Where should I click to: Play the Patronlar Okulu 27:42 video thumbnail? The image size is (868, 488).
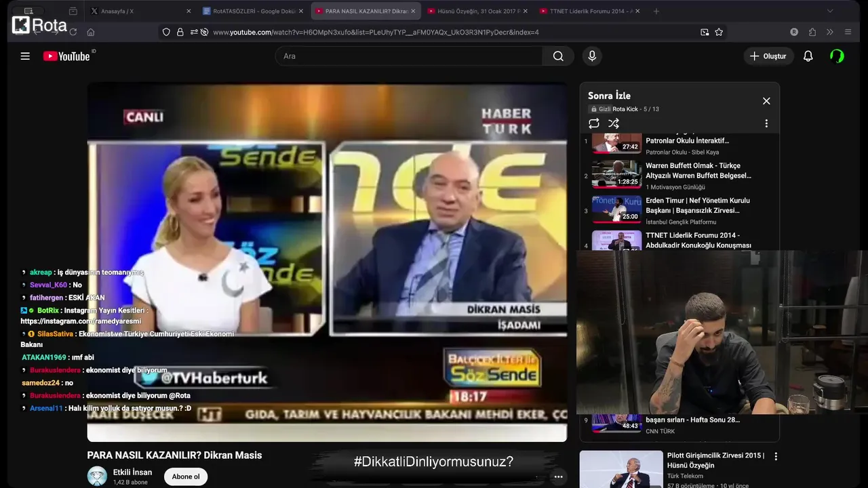pyautogui.click(x=616, y=143)
